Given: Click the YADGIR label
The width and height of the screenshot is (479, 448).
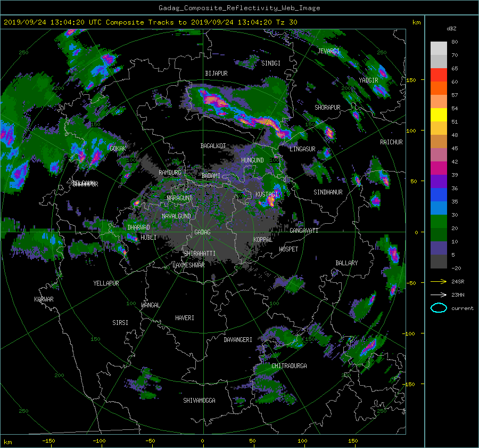Looking at the screenshot, I should click(368, 80).
